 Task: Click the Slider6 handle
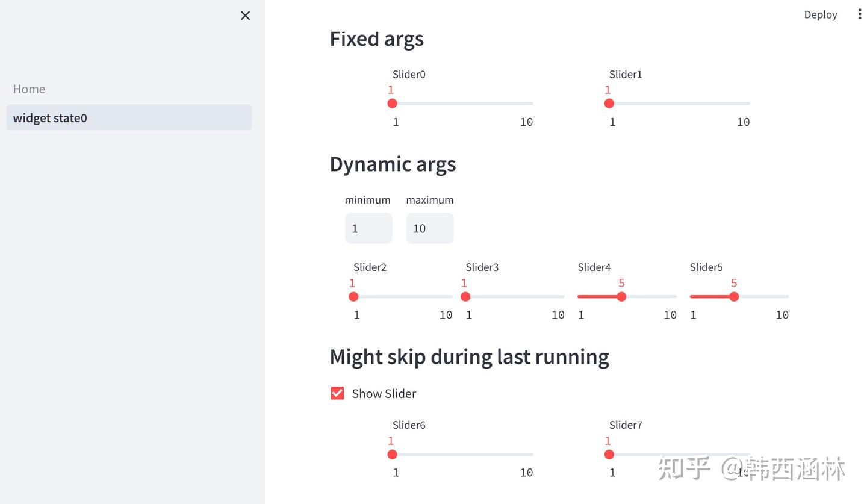coord(392,454)
